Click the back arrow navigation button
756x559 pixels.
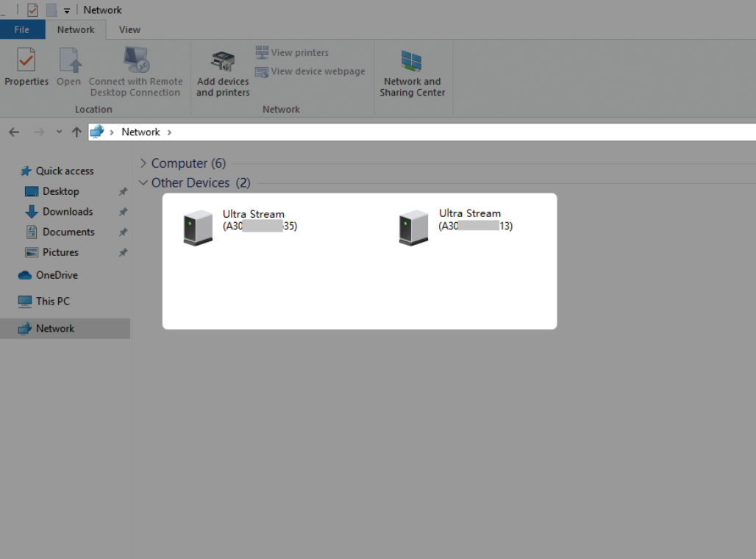tap(14, 132)
